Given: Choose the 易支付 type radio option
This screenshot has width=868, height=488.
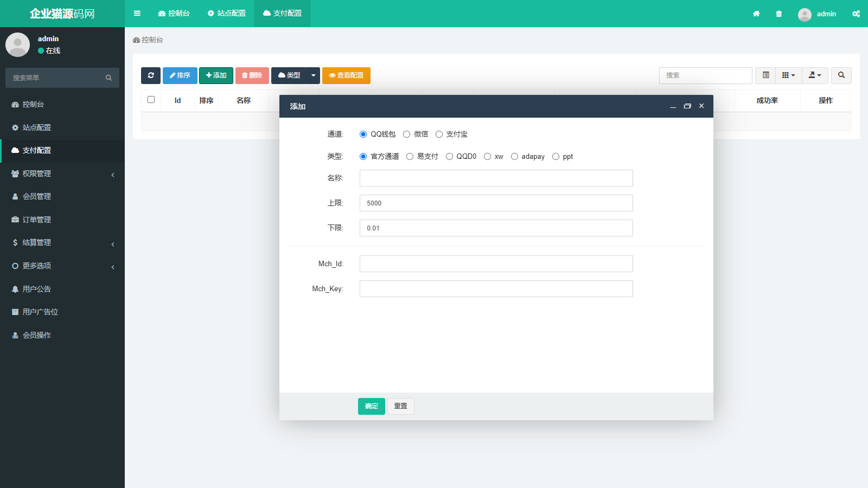Looking at the screenshot, I should [410, 157].
